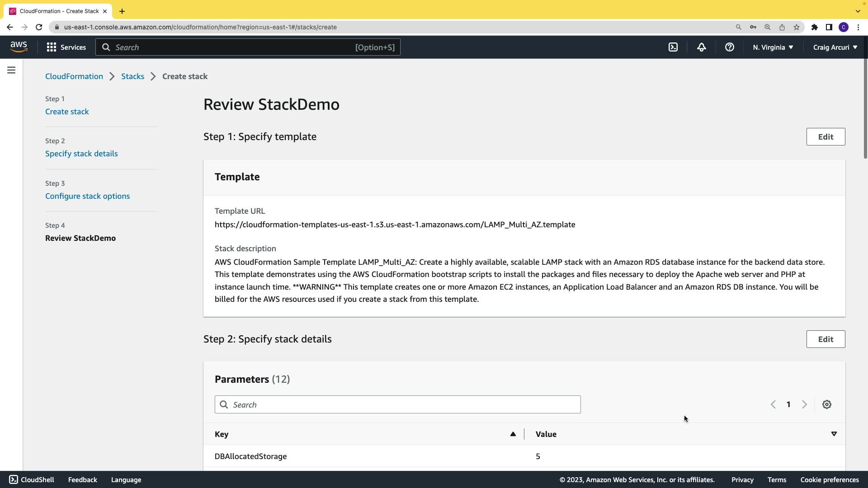Image resolution: width=868 pixels, height=488 pixels.
Task: Click the browser extensions puzzle icon
Action: point(814,27)
